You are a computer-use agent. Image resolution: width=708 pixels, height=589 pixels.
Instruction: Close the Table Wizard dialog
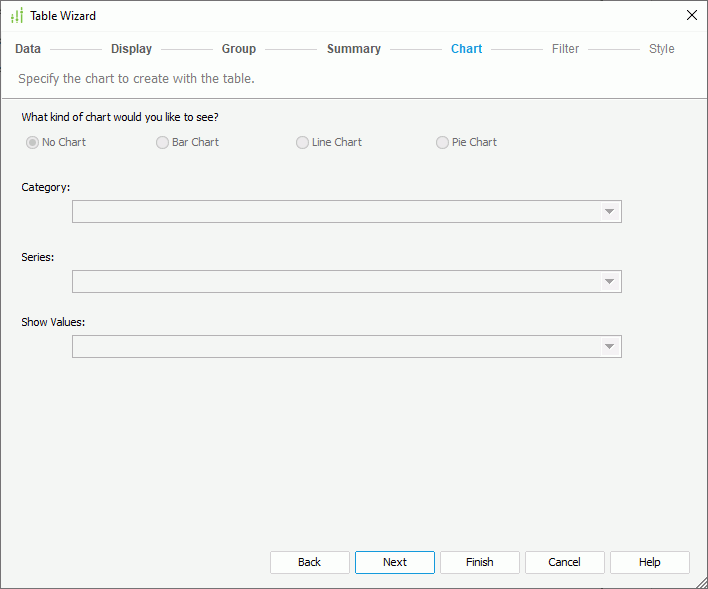691,15
